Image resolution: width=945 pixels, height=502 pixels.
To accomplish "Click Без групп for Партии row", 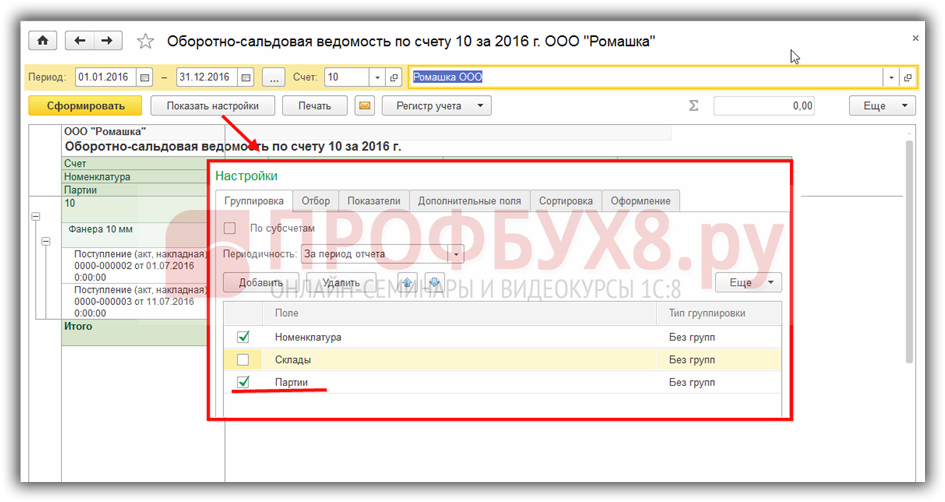I will point(692,382).
